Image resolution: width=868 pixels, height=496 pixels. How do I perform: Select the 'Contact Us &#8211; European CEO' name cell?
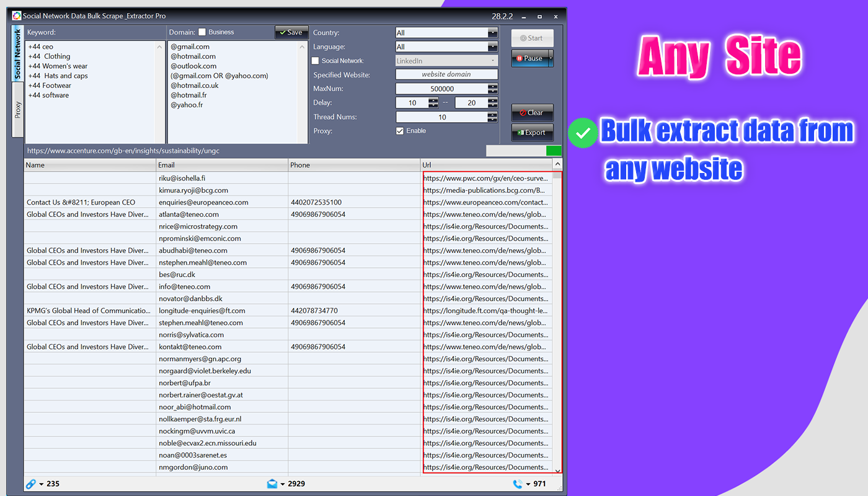90,202
